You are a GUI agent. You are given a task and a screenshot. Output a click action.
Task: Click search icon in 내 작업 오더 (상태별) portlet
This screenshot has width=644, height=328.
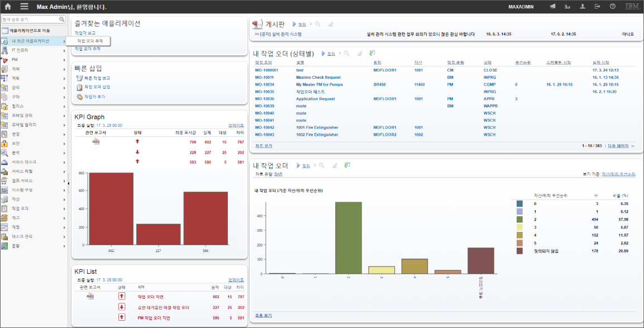pos(346,54)
